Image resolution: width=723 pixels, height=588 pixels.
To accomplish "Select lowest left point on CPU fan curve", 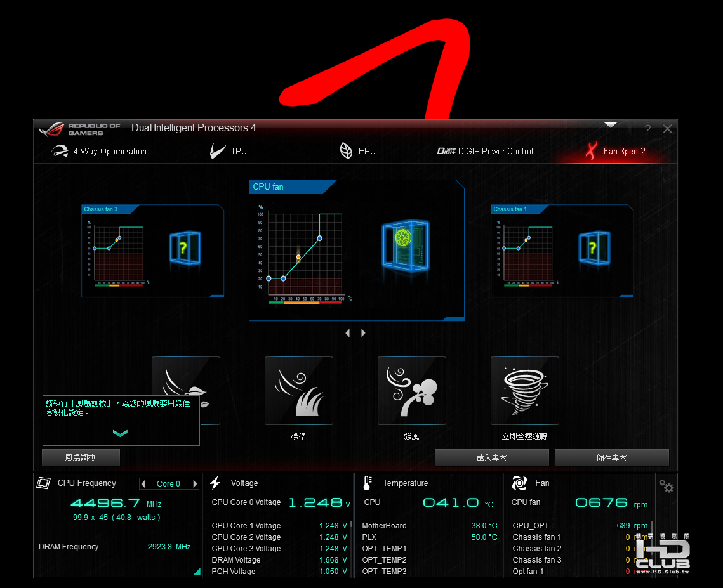I will coord(269,278).
